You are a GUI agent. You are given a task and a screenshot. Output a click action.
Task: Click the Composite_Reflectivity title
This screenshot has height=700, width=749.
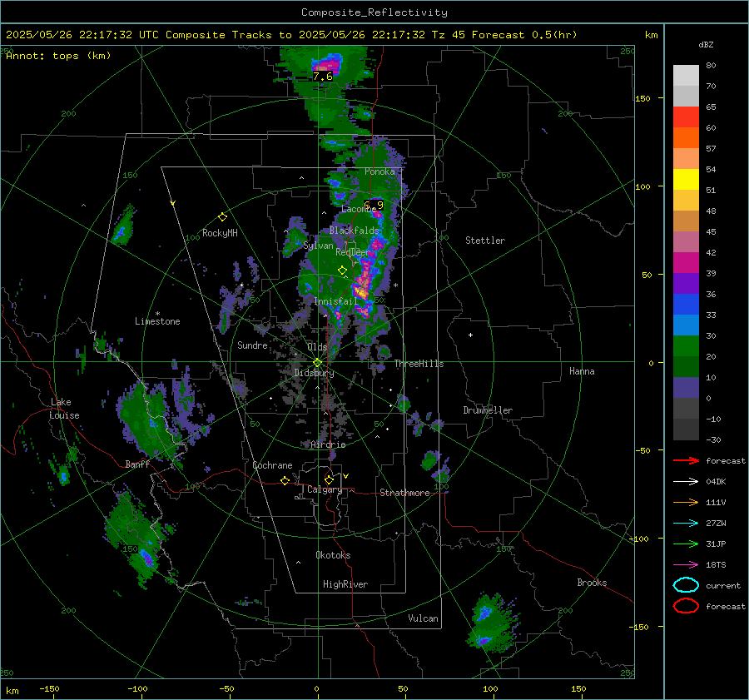pos(374,12)
